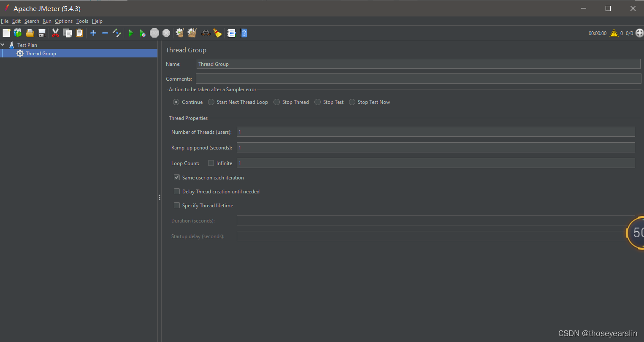Click the Paste clipboard icon
This screenshot has height=342, width=644.
coord(79,33)
